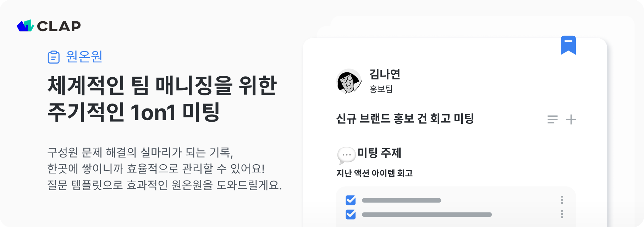Image resolution: width=644 pixels, height=227 pixels.
Task: Click the 김나연 name text
Action: (385, 74)
